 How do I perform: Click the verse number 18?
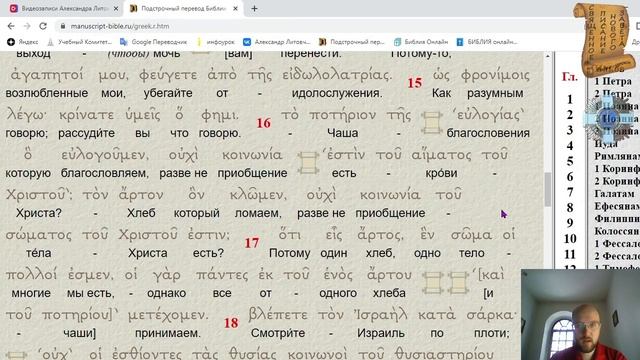[231, 323]
